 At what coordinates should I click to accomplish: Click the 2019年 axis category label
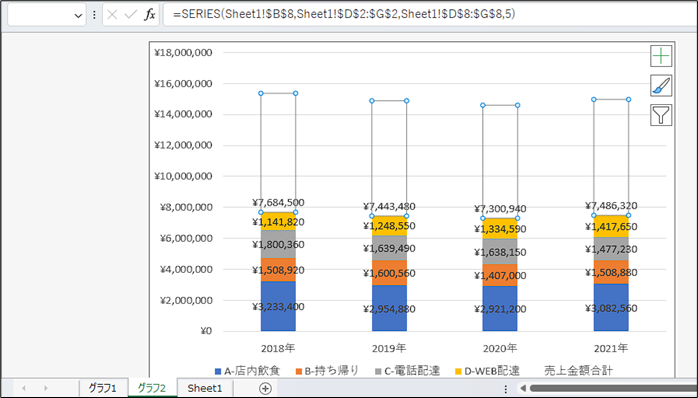(x=389, y=348)
